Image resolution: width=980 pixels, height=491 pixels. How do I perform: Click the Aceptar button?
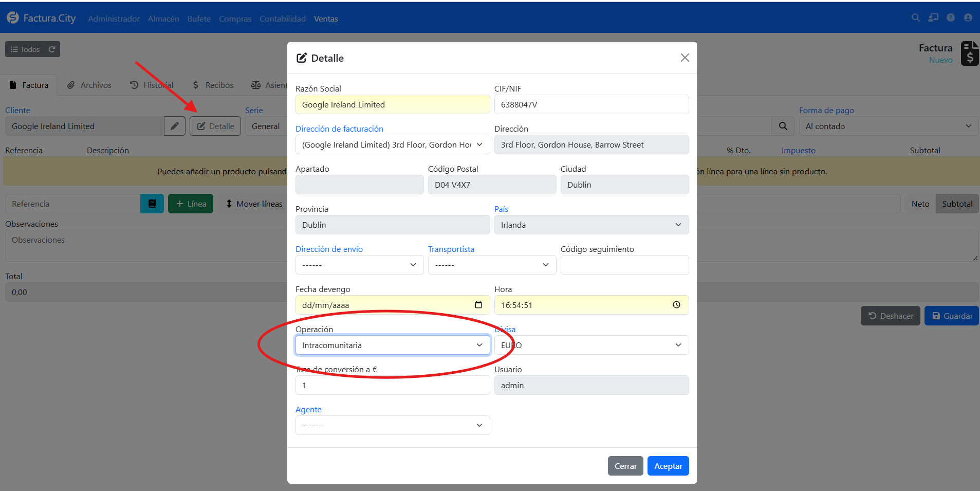click(668, 466)
